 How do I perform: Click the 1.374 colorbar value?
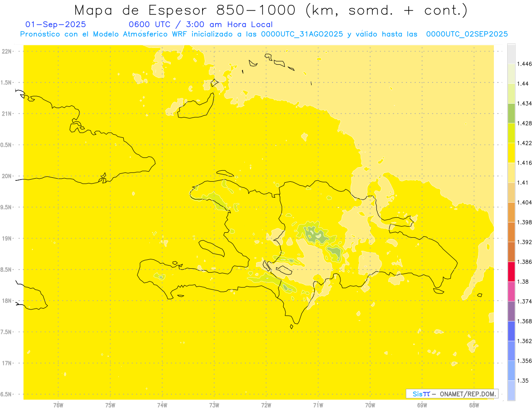524,301
